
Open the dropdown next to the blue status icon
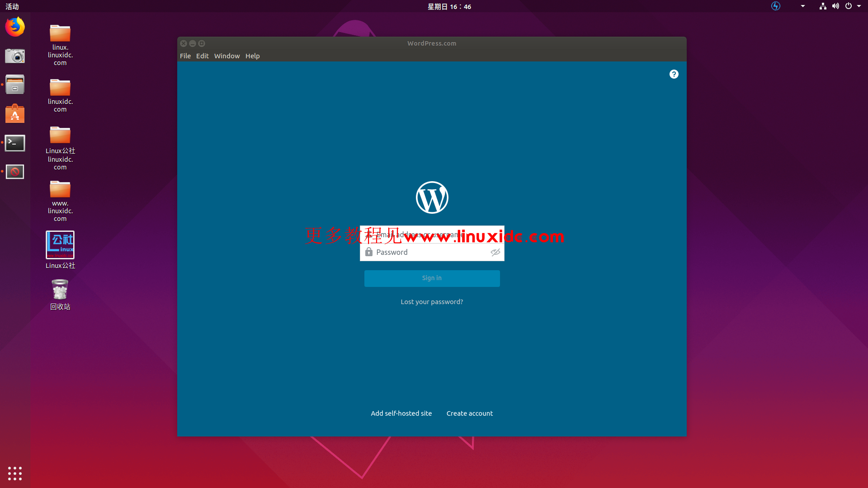(x=802, y=6)
